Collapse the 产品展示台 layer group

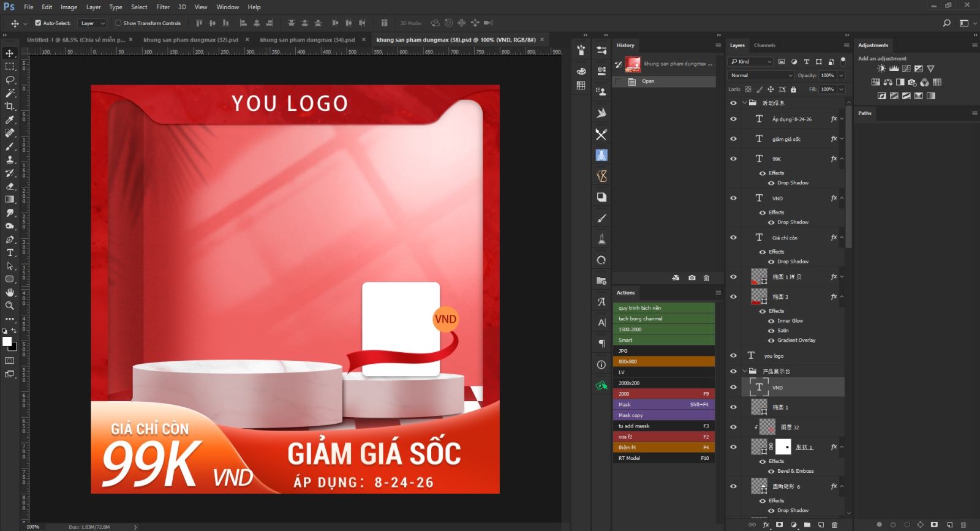[745, 371]
